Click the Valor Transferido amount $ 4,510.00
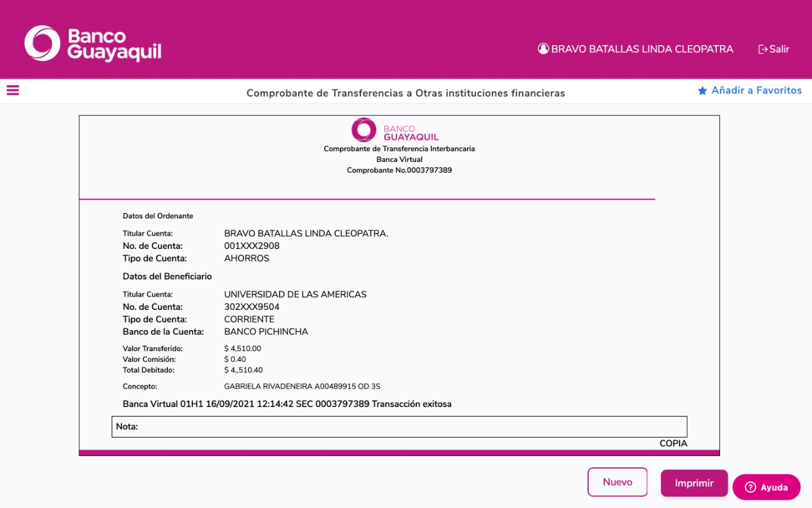The height and width of the screenshot is (508, 812). click(243, 349)
